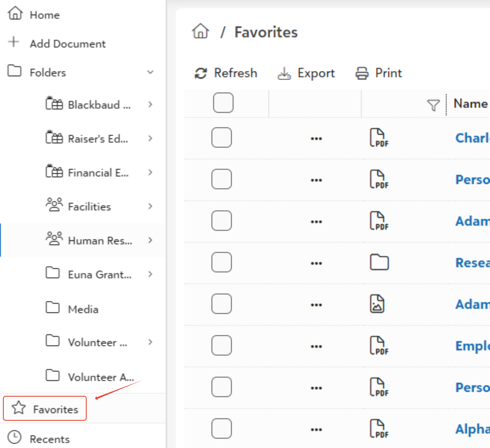The height and width of the screenshot is (448, 490).
Task: Toggle the select-all header checkbox
Action: point(223,103)
